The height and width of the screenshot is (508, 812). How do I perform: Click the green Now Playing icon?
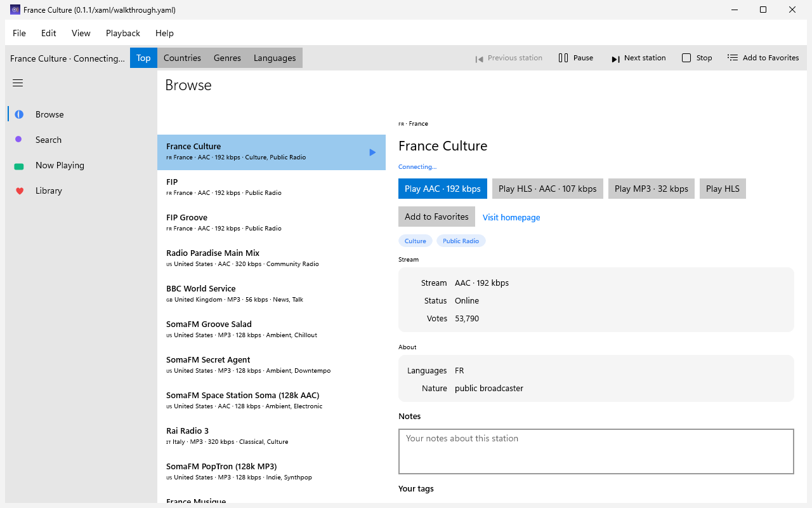click(x=19, y=166)
